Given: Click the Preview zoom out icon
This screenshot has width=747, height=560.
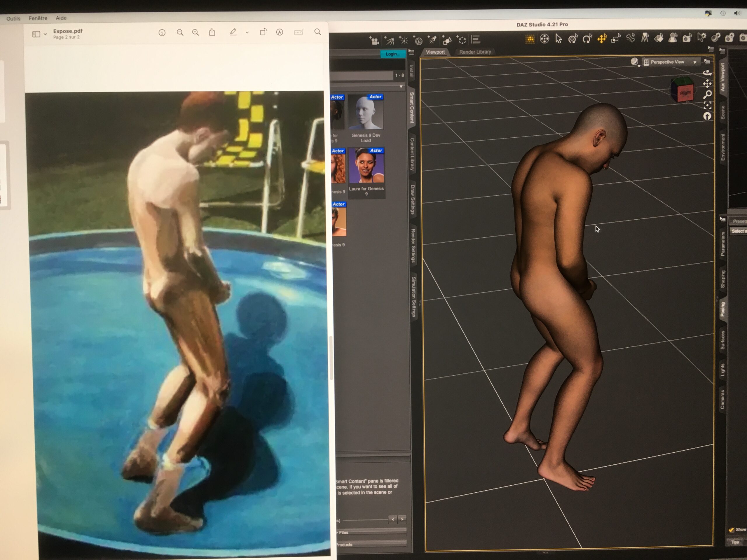Looking at the screenshot, I should click(x=180, y=32).
